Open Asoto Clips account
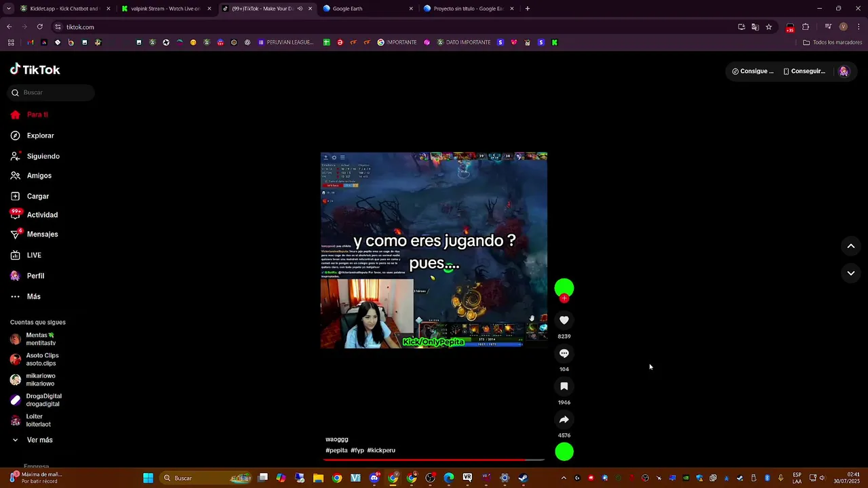The height and width of the screenshot is (488, 868). click(35, 359)
